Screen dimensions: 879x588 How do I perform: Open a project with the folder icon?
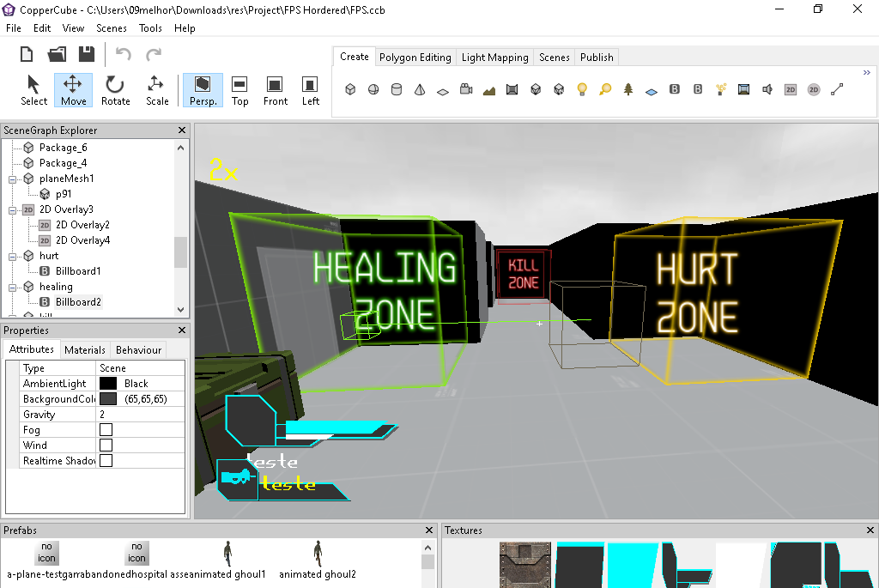point(57,54)
